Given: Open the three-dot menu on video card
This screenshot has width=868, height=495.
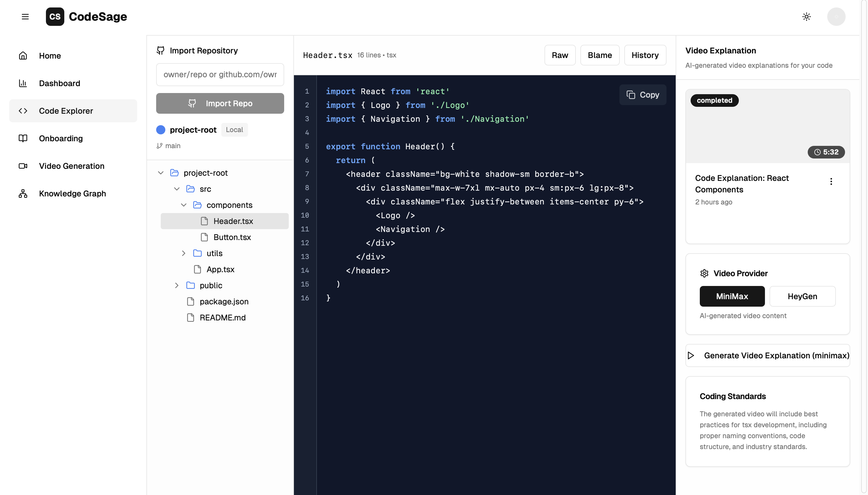Looking at the screenshot, I should click(831, 181).
